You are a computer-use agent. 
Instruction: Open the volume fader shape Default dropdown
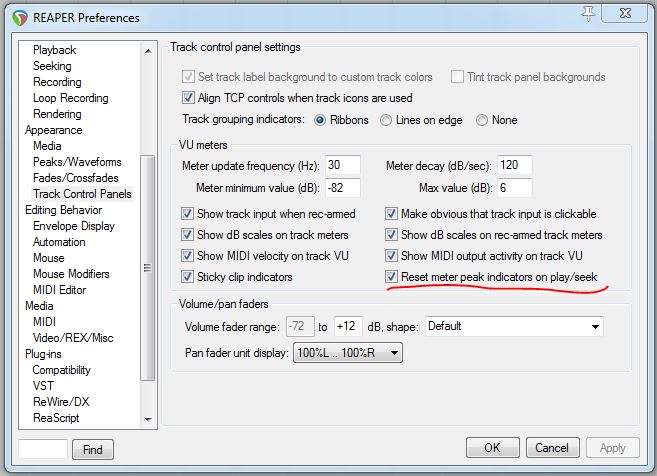pyautogui.click(x=514, y=326)
